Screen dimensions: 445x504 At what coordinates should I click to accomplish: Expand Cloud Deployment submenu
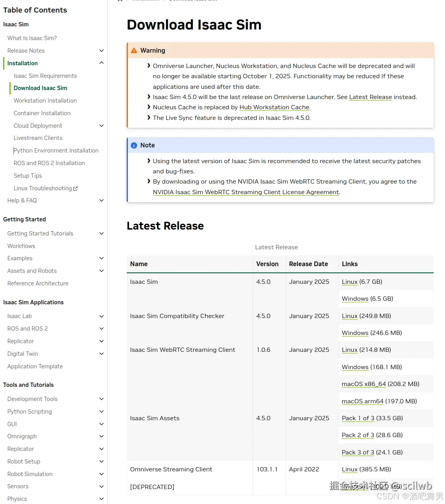[x=102, y=126]
